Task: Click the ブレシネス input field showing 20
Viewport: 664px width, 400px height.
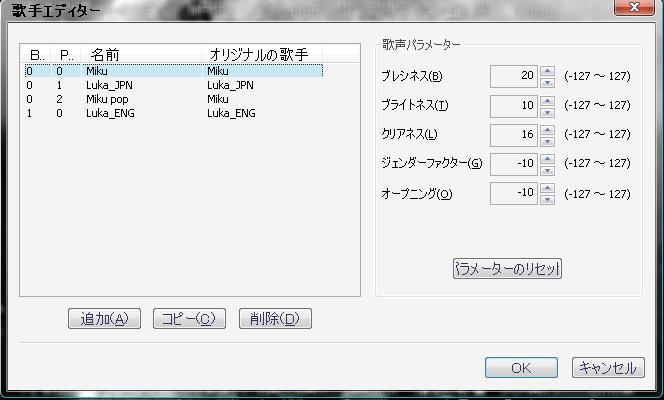Action: [x=514, y=76]
